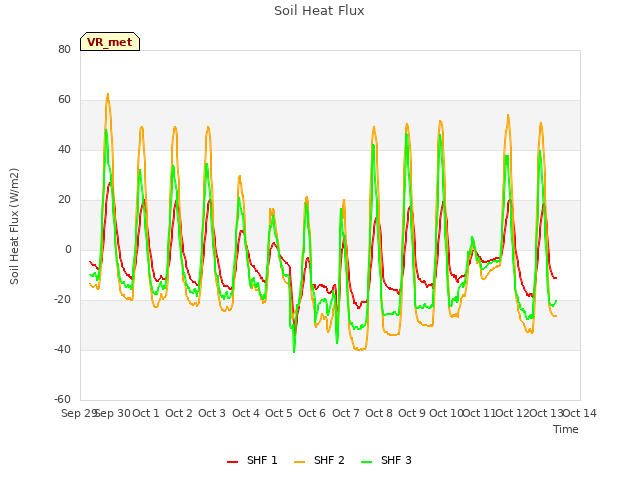Image resolution: width=640 pixels, height=480 pixels.
Task: Click the Oct 14 x-axis label
Action: pyautogui.click(x=580, y=413)
